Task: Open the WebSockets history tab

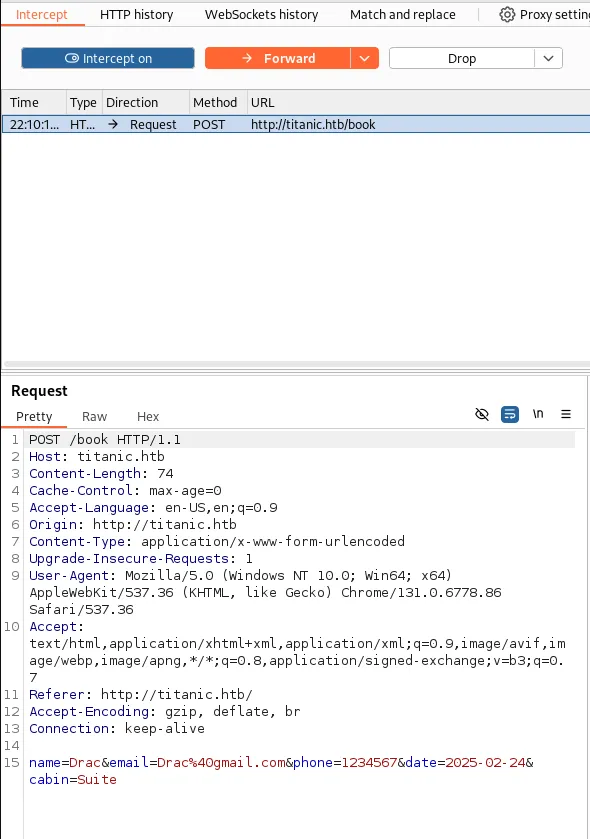Action: pyautogui.click(x=261, y=14)
